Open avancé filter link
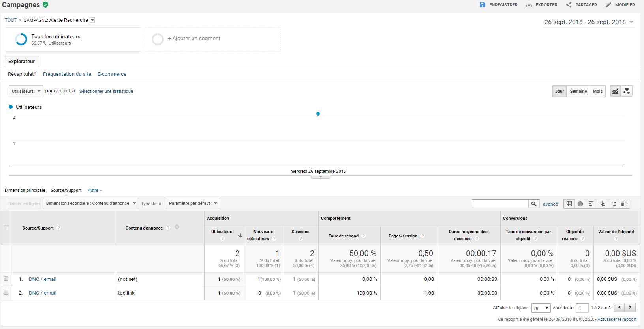Image resolution: width=644 pixels, height=329 pixels. click(550, 204)
